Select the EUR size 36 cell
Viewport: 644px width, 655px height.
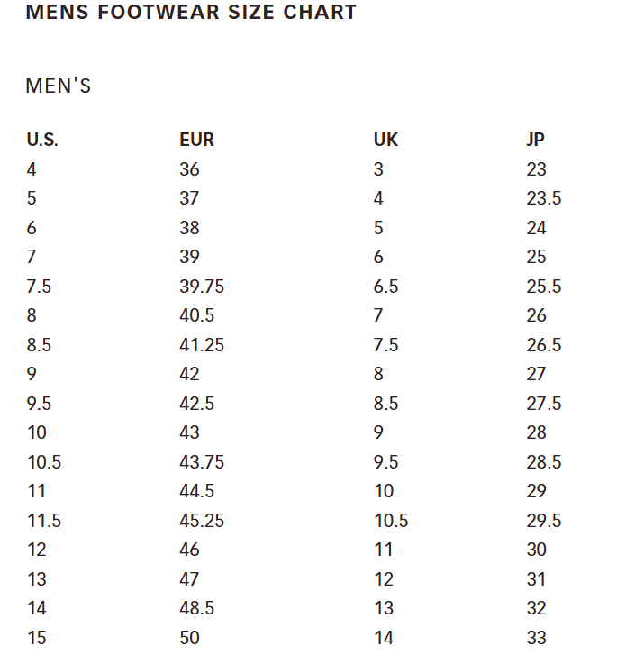[x=189, y=169]
